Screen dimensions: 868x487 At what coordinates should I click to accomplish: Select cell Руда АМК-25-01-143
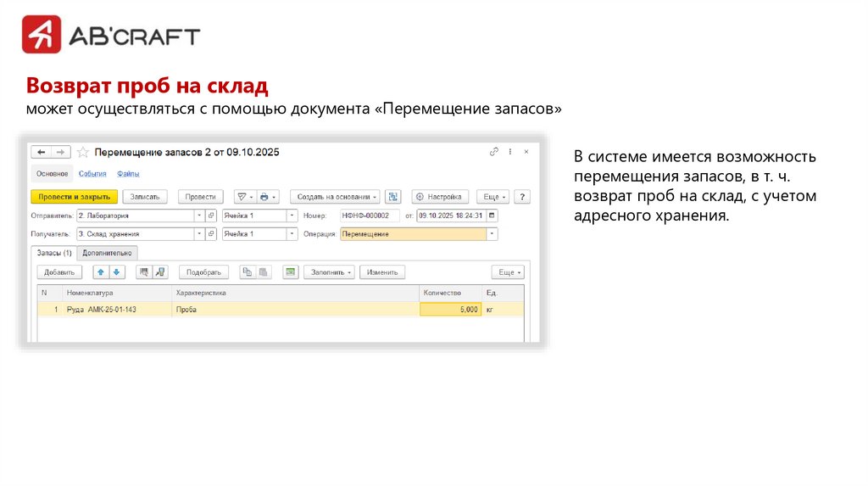(117, 310)
